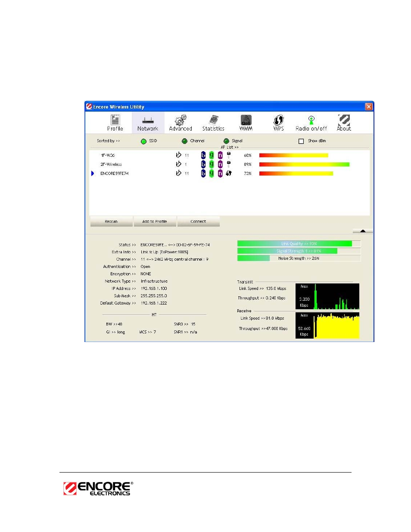Image resolution: width=411 pixels, height=532 pixels.
Task: Sort AP list by Signal
Action: tap(226, 141)
